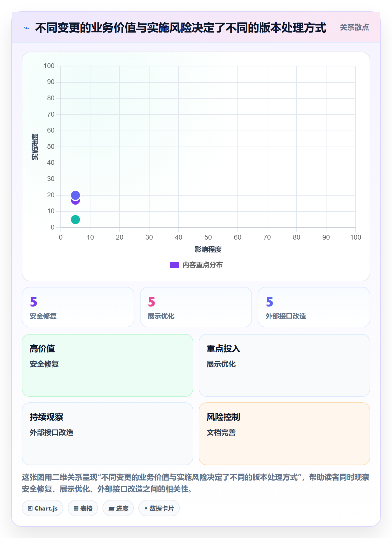The height and width of the screenshot is (538, 392).
Task: Click 文档完善 text in 风险控制 card
Action: coord(221,432)
